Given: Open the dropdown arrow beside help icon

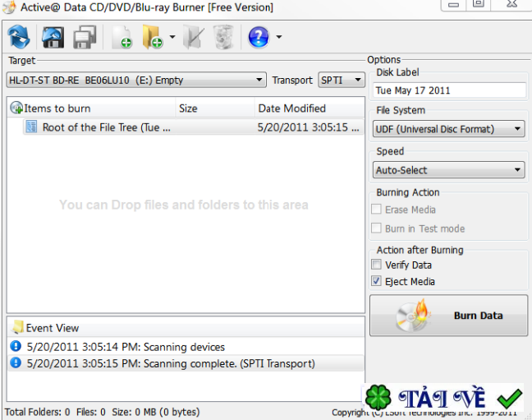Looking at the screenshot, I should click(279, 37).
